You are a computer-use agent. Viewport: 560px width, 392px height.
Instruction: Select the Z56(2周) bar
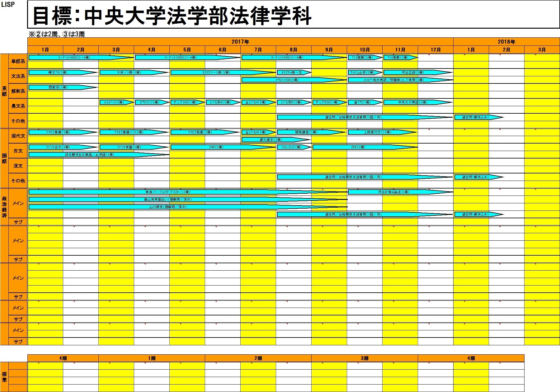365,147
